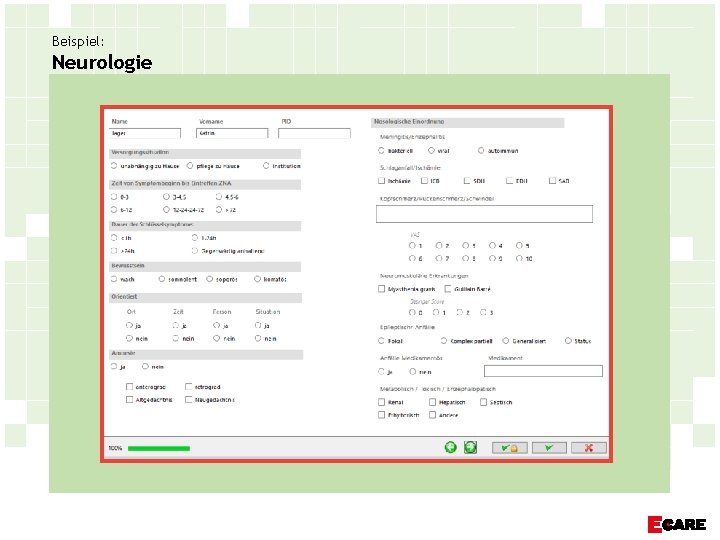Select 'ja' for Person orientation

(216, 325)
